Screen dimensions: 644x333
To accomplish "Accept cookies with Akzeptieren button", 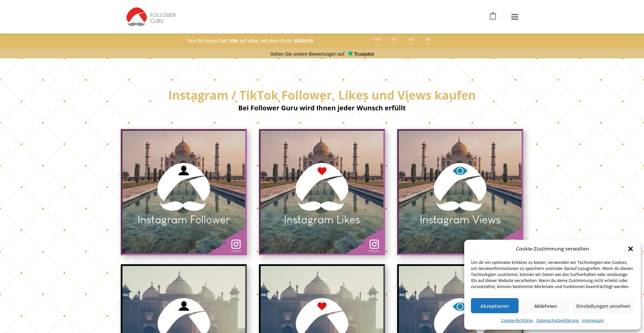I will 494,306.
